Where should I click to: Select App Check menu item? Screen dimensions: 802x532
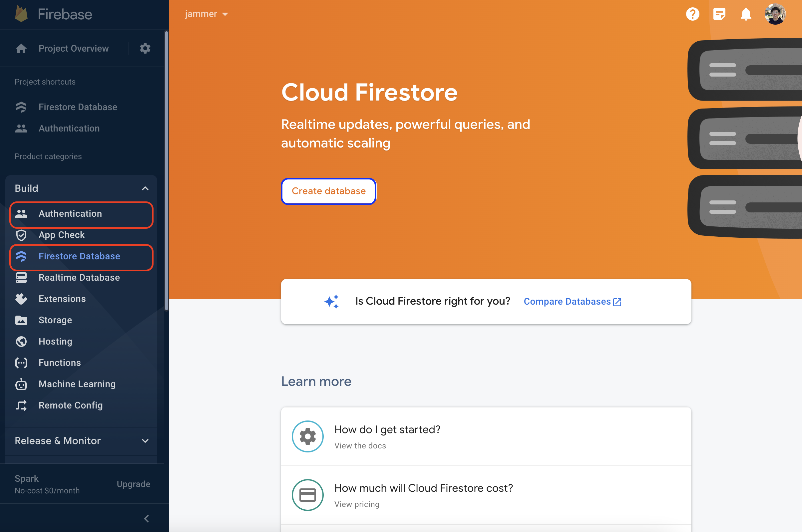[x=82, y=235]
